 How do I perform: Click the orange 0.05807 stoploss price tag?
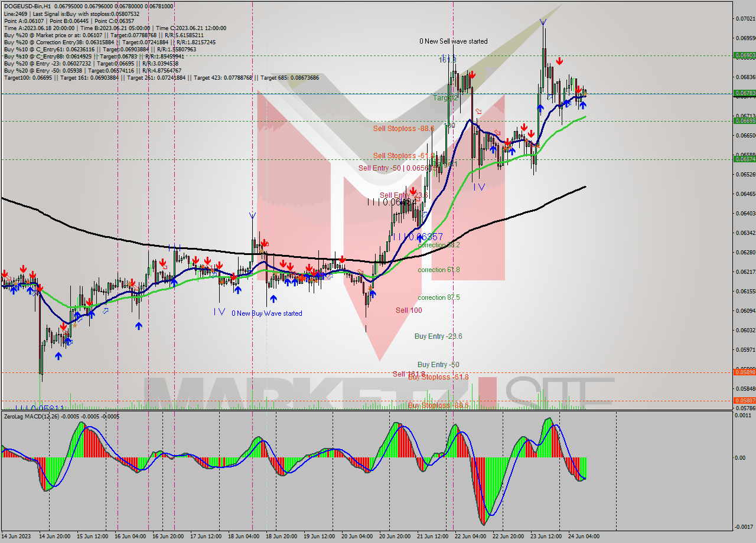pos(744,400)
